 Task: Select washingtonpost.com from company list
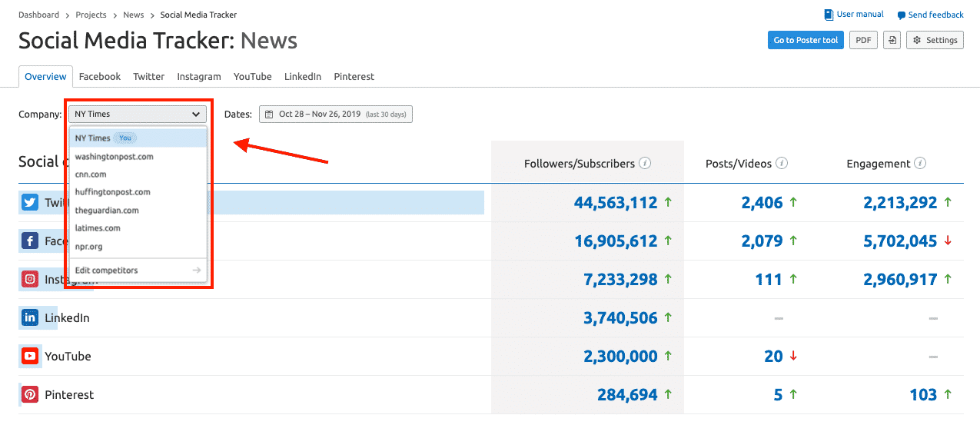[x=115, y=157]
